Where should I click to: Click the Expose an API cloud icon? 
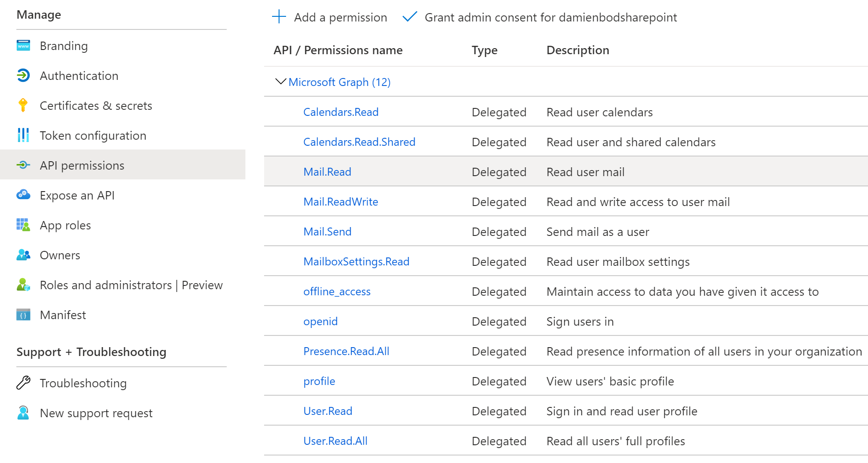pyautogui.click(x=23, y=195)
